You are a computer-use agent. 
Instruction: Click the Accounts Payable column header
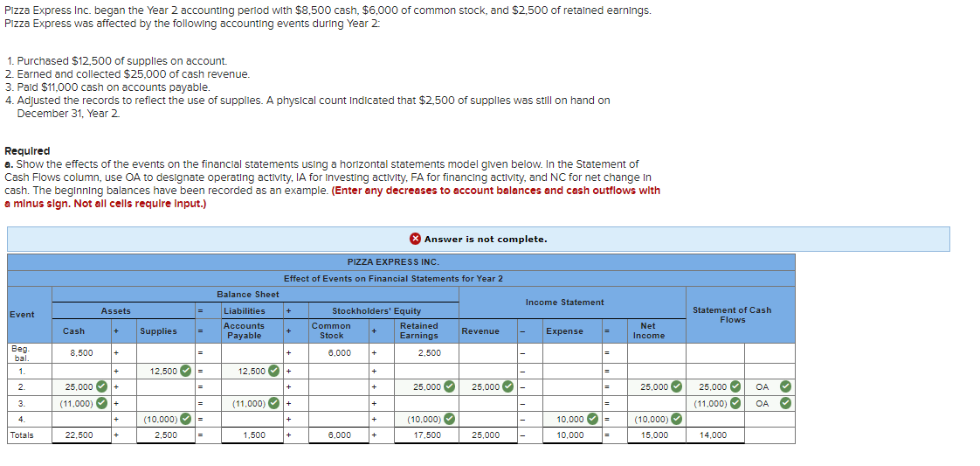point(244,330)
